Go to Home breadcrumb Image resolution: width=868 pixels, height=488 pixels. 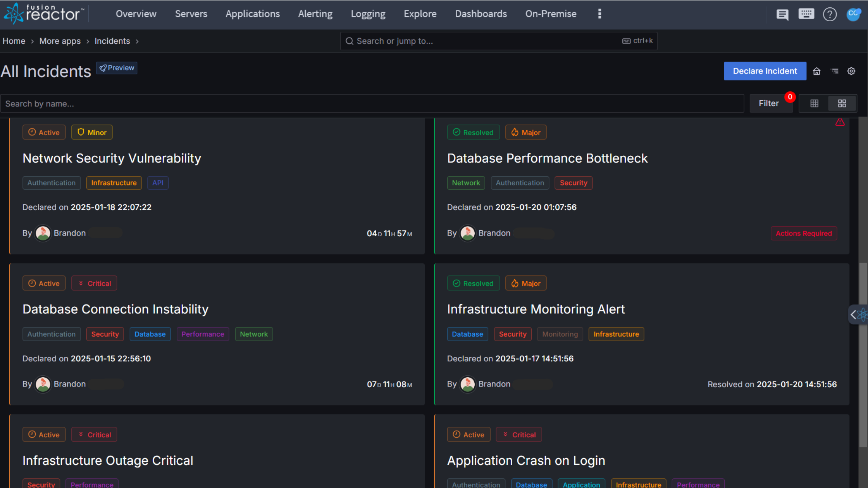tap(14, 41)
